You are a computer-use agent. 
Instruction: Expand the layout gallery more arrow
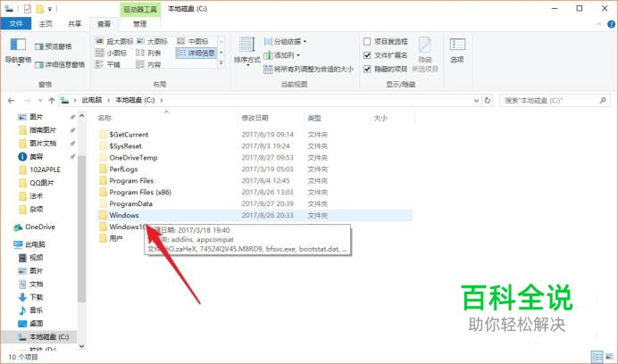tap(221, 63)
